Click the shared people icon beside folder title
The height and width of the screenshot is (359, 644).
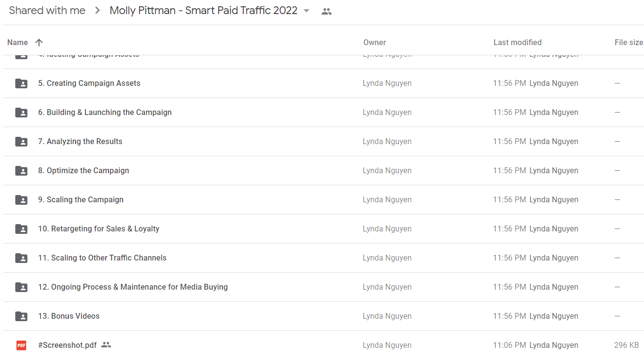tap(327, 12)
